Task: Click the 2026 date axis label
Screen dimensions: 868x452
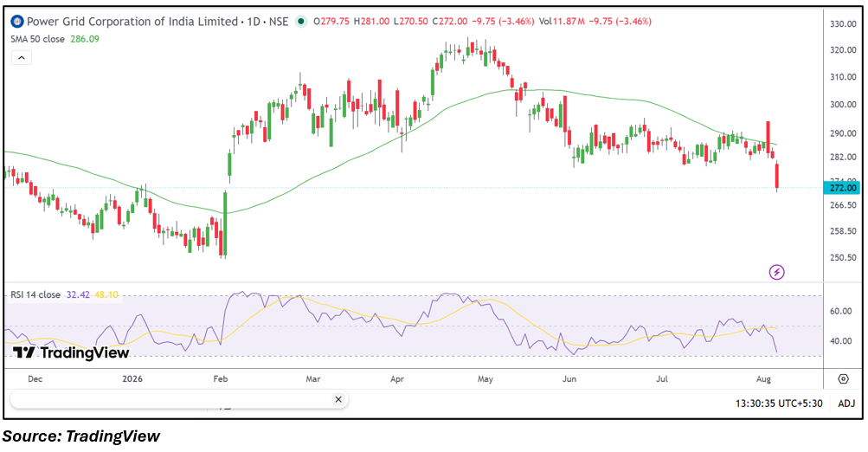Action: (x=132, y=379)
